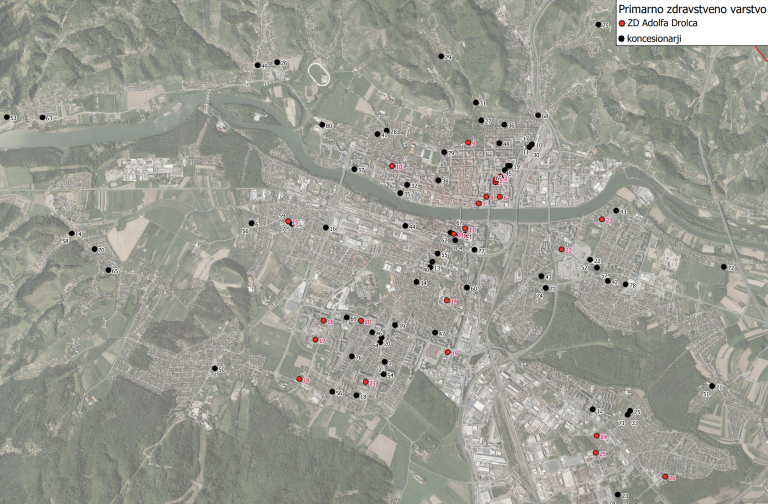
Task: Click red marker 25 below marker 24
Action: 596,454
